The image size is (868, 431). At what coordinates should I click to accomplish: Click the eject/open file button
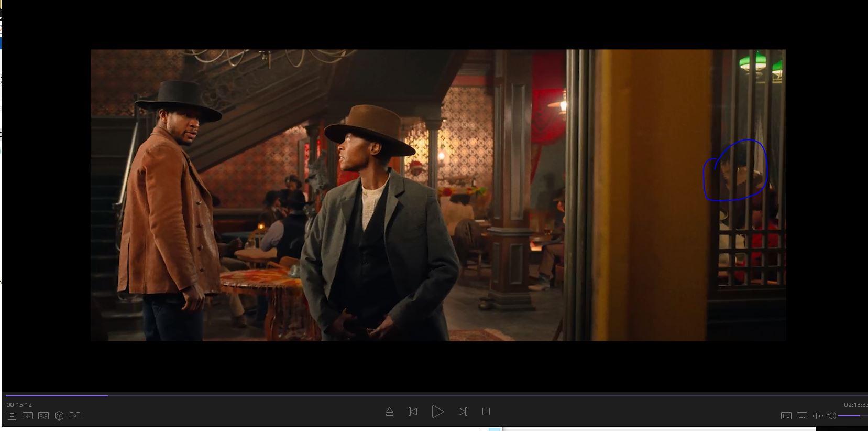tap(390, 412)
